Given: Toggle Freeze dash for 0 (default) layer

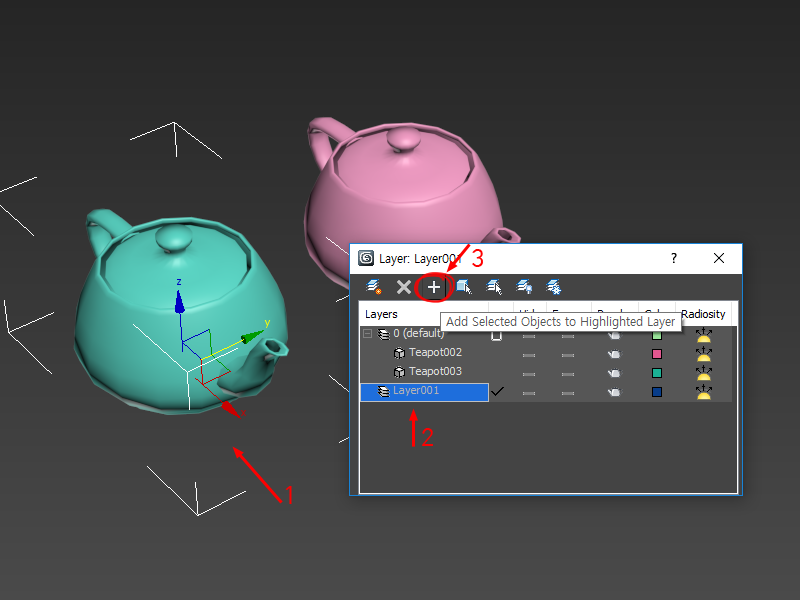Looking at the screenshot, I should point(568,336).
